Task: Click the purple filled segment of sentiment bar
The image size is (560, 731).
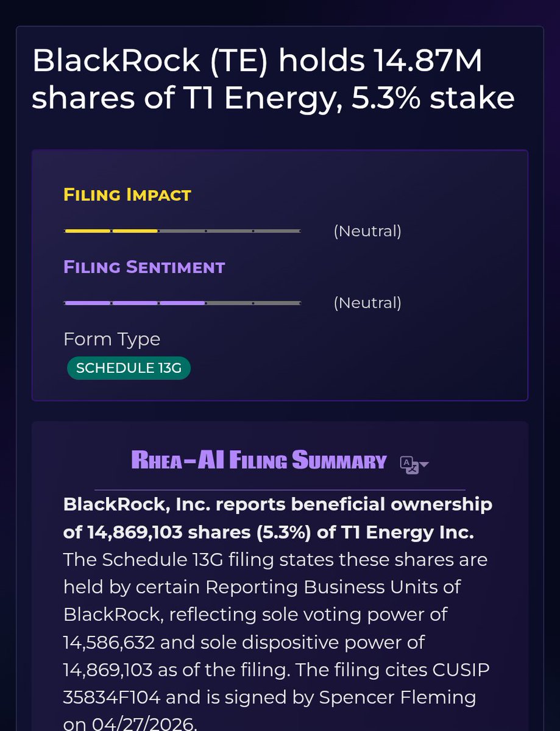Action: coord(135,303)
